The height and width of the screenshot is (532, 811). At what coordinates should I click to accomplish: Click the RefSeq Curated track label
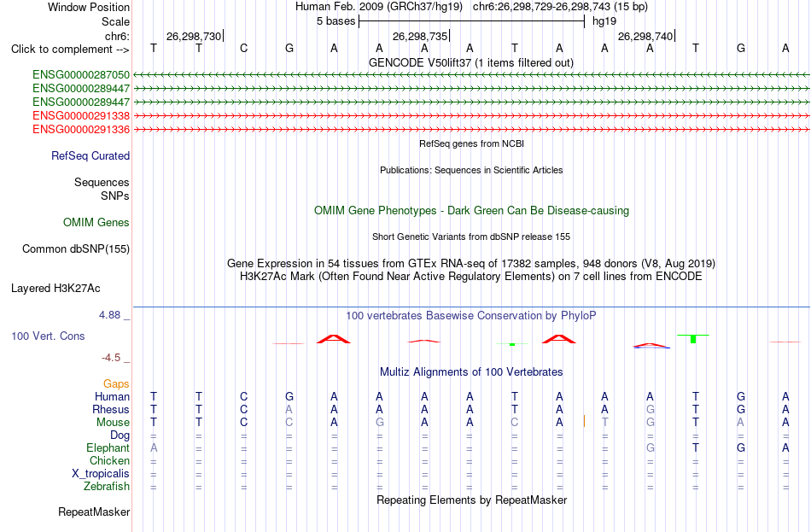coord(90,155)
